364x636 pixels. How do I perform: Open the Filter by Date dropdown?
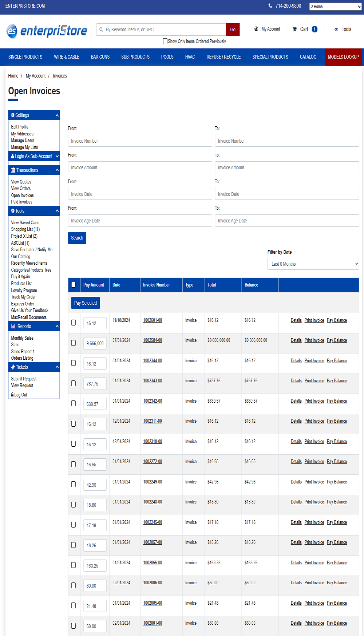point(313,264)
